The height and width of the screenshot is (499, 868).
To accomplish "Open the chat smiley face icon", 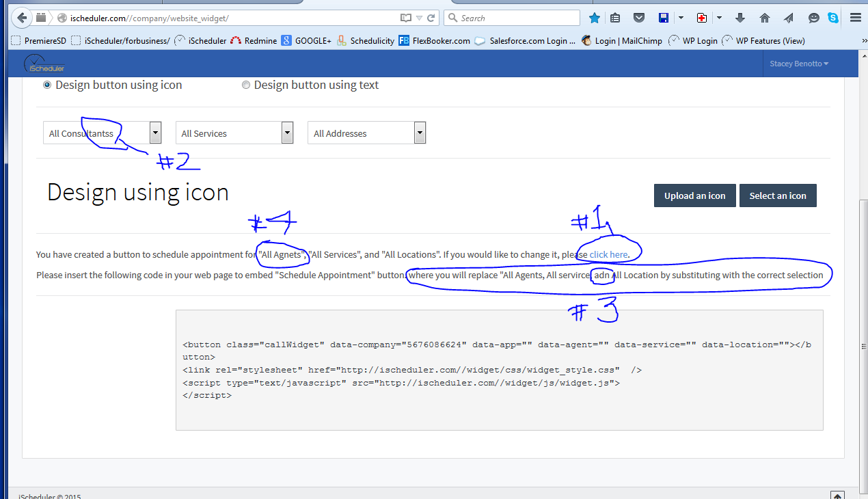I will 814,18.
